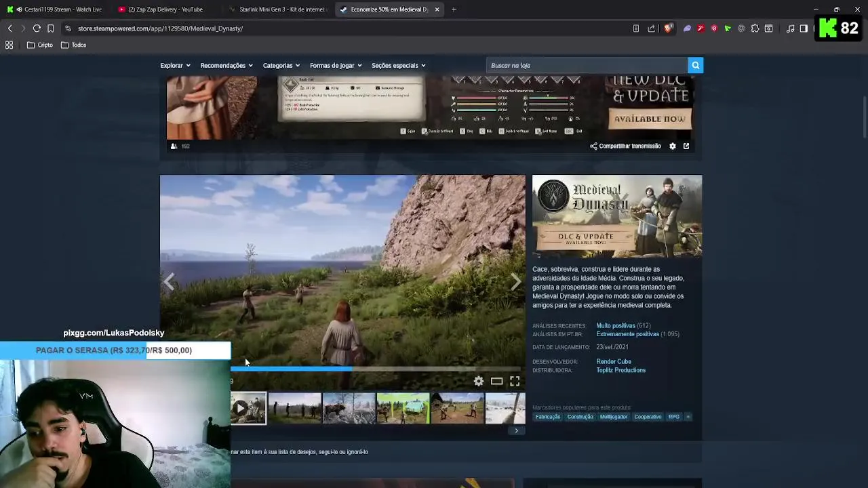This screenshot has height=488, width=868.
Task: Add more tags with the plus button
Action: pos(688,417)
